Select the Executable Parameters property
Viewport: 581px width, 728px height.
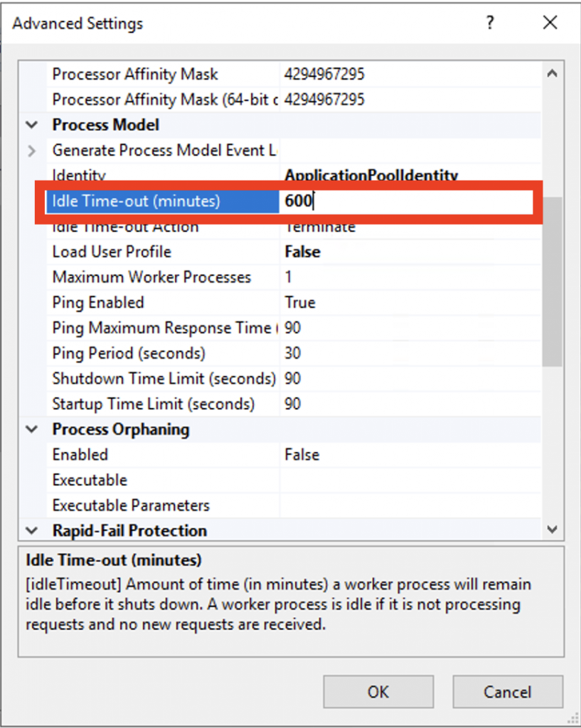coord(131,505)
